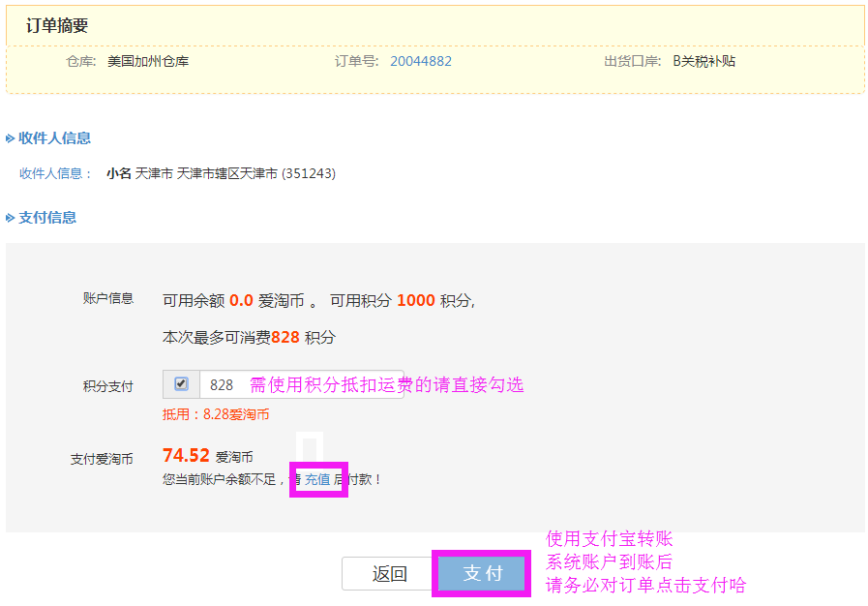Select the 可用余额 0.0 value
The image size is (868, 606).
[241, 300]
